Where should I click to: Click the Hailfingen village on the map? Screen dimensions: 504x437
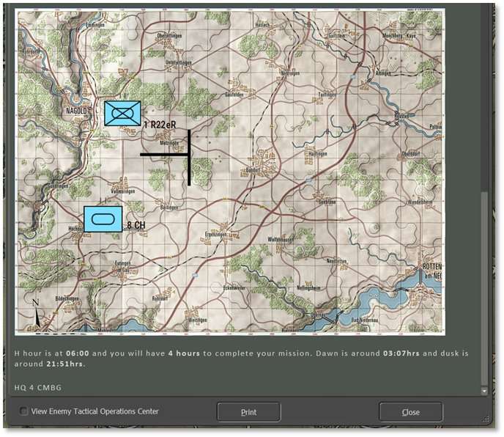coord(319,153)
